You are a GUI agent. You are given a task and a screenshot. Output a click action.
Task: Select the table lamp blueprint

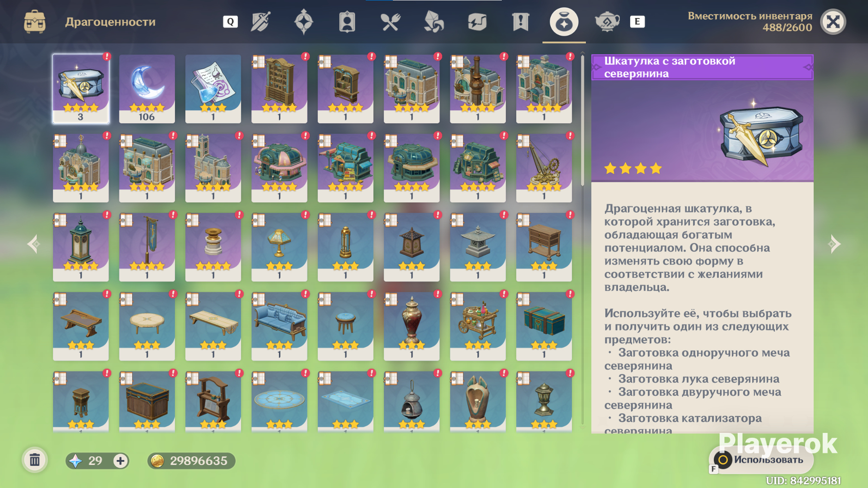pos(279,247)
